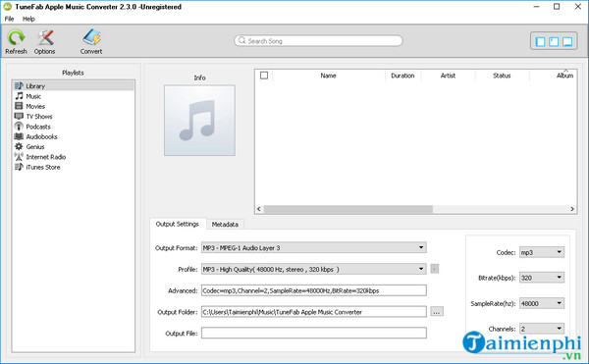Select the TV Shows playlist row
Screen dimensions: 589x364
pos(73,117)
